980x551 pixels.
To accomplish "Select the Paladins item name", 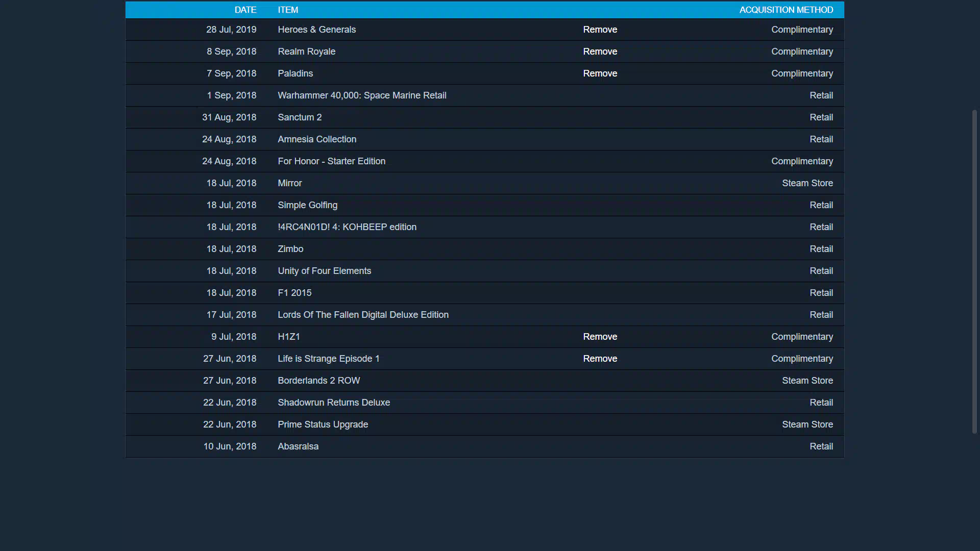I will [x=295, y=73].
